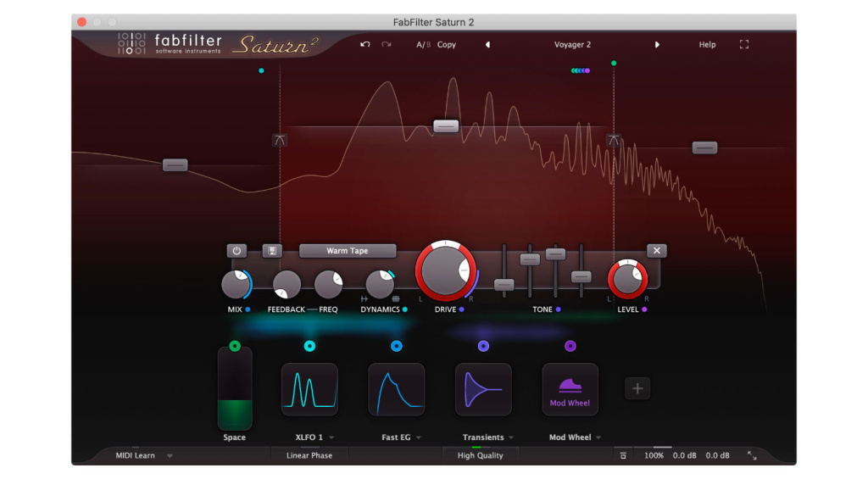The width and height of the screenshot is (868, 479).
Task: Click the band preset save icon
Action: point(272,251)
